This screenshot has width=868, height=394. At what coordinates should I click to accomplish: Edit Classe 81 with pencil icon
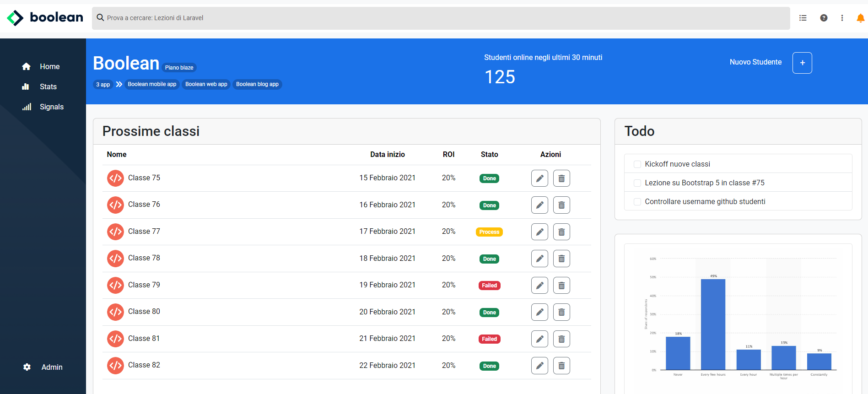[x=539, y=339]
